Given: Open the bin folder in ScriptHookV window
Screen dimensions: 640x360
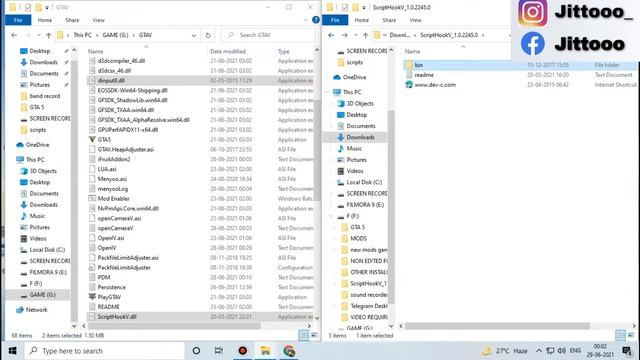Looking at the screenshot, I should pyautogui.click(x=418, y=65).
